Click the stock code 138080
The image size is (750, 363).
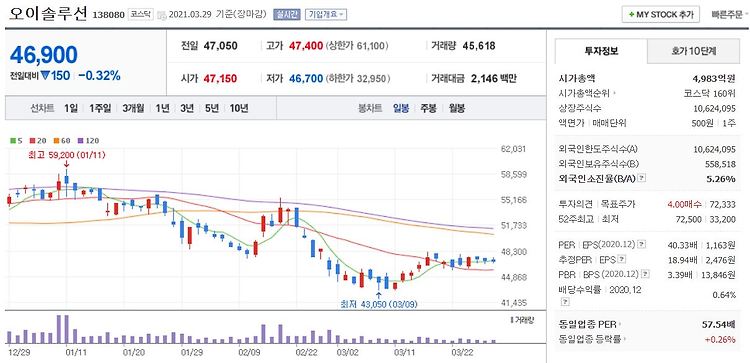point(108,15)
